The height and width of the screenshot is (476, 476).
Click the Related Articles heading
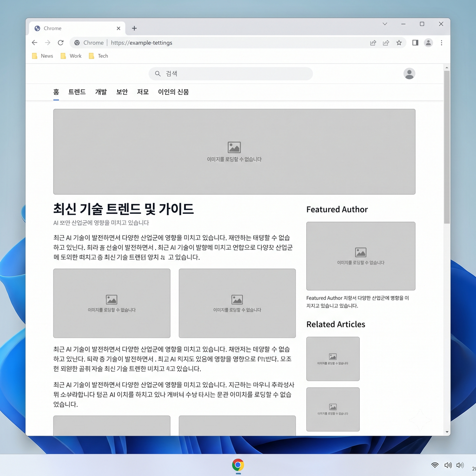(x=336, y=324)
